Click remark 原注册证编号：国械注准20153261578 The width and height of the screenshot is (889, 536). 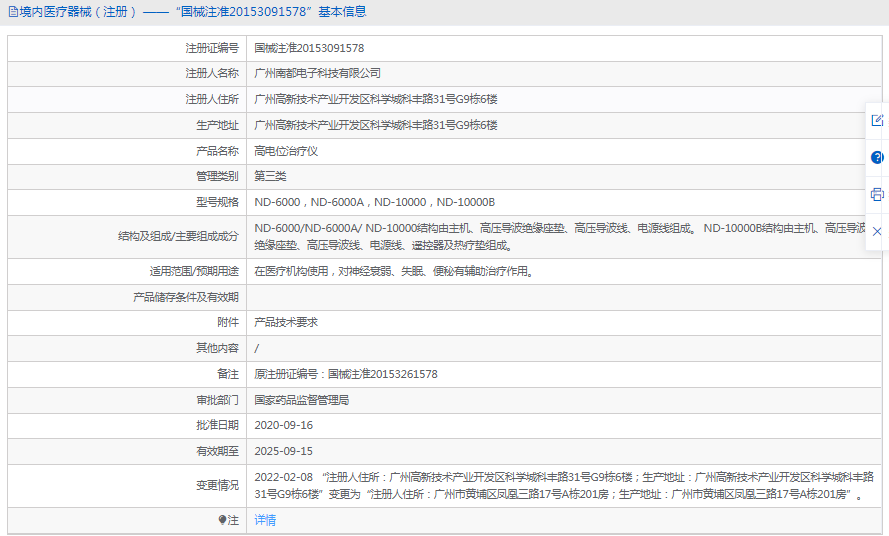click(x=346, y=374)
